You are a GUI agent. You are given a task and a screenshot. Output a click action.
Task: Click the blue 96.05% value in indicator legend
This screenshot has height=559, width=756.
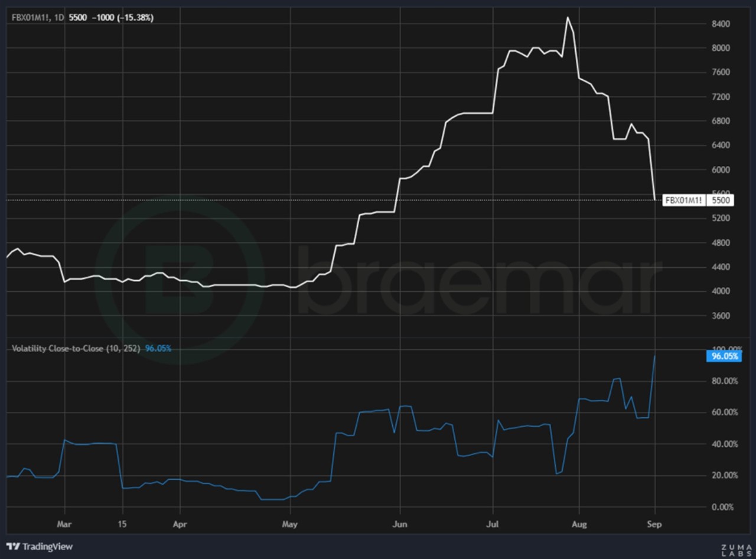158,349
